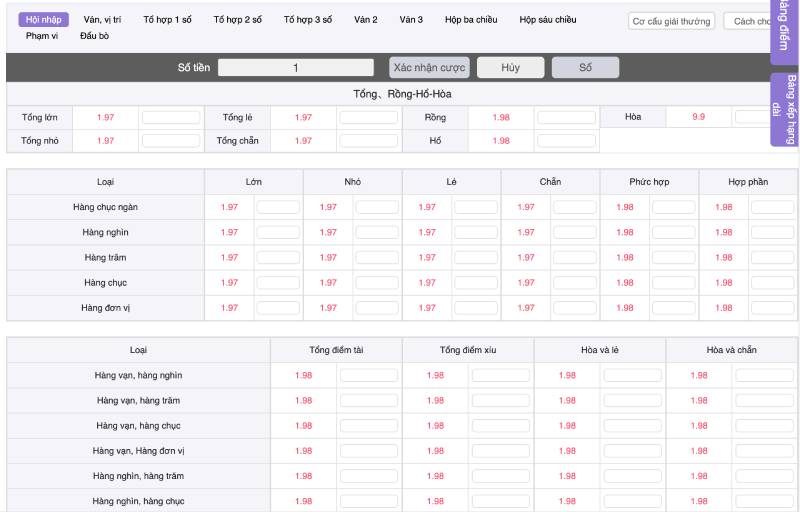This screenshot has height=512, width=800.
Task: Select the Rồng bet input field
Action: [x=566, y=117]
